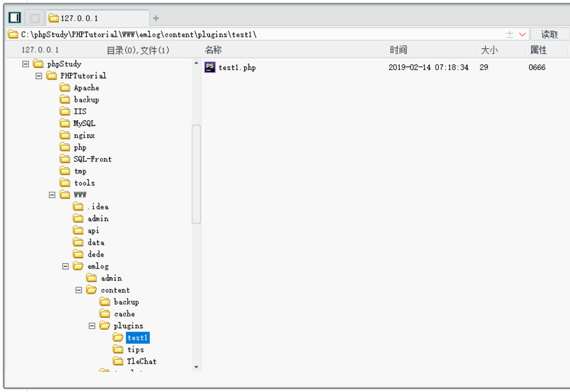Image resolution: width=570 pixels, height=392 pixels.
Task: Click the timestamp 2019-02-14 07:18:34
Action: click(x=428, y=67)
